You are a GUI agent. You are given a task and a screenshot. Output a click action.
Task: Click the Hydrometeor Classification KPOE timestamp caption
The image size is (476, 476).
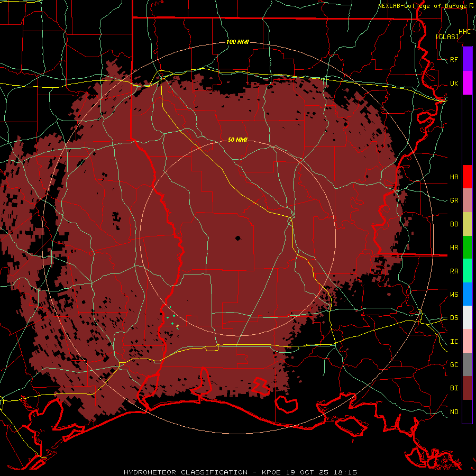(x=240, y=472)
